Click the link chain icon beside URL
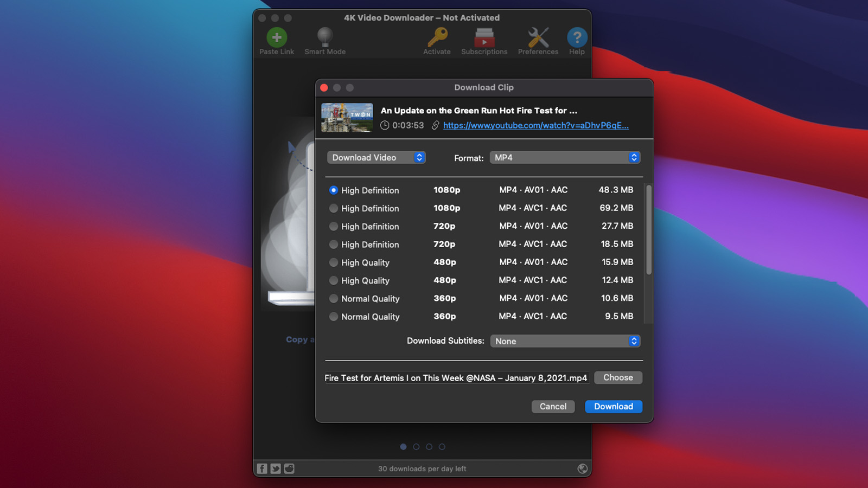 (x=435, y=125)
